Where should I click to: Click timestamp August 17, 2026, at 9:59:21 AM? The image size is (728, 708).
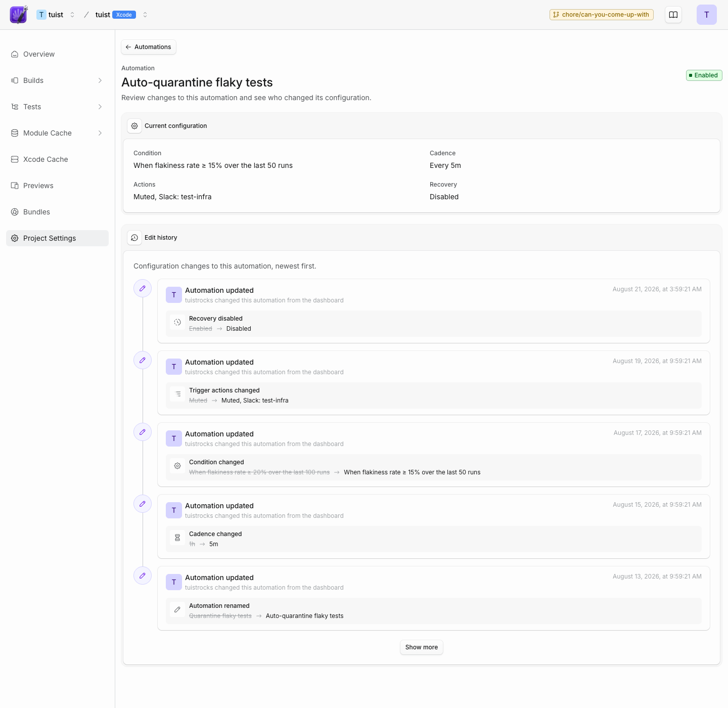pos(658,433)
